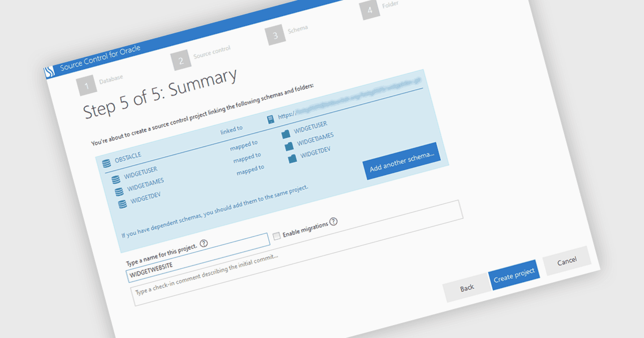
Task: Go to step 3 Schema
Action: point(275,36)
